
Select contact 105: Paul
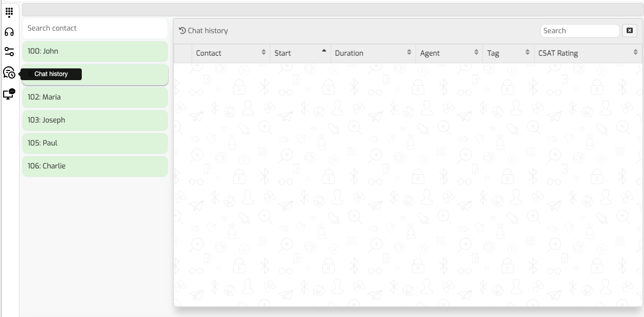coord(95,143)
